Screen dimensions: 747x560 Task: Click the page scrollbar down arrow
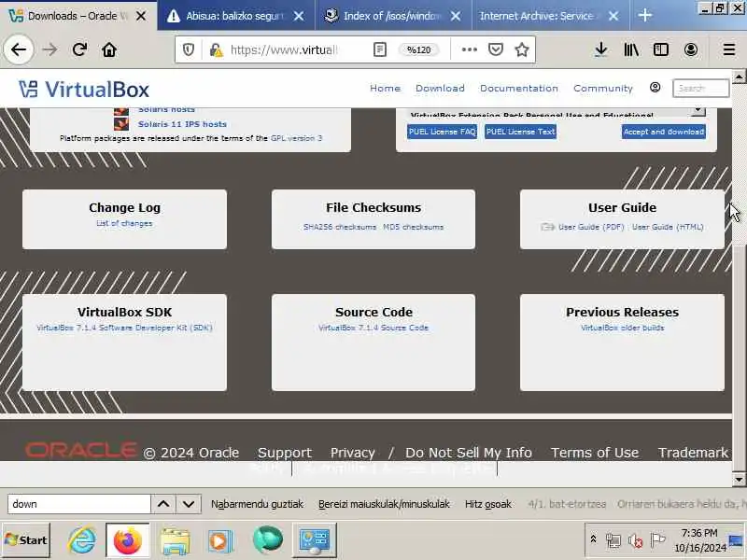click(739, 479)
